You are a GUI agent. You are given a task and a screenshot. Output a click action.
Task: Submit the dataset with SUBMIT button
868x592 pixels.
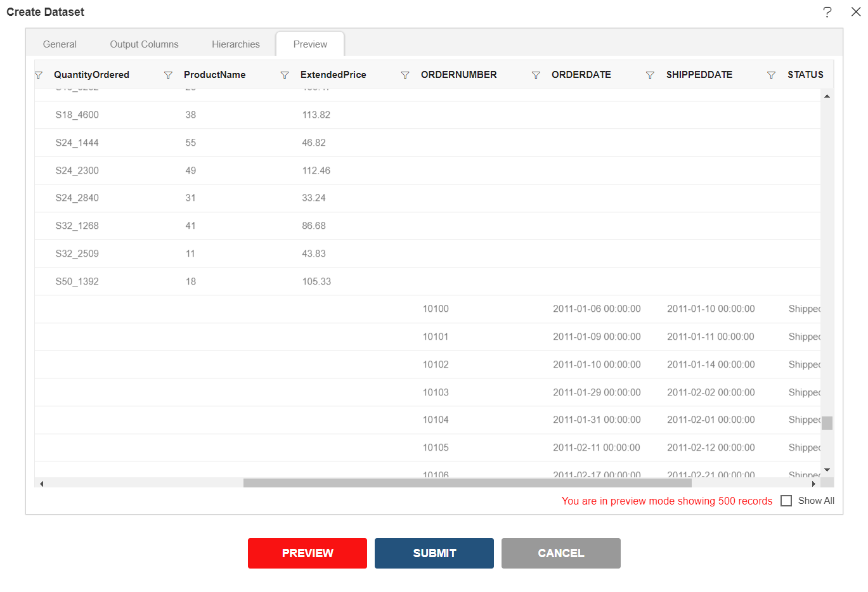tap(434, 553)
